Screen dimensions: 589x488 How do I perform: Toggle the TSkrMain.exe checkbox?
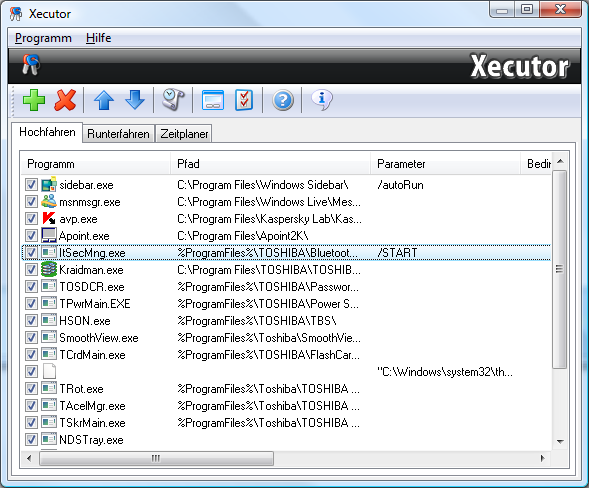tap(31, 423)
